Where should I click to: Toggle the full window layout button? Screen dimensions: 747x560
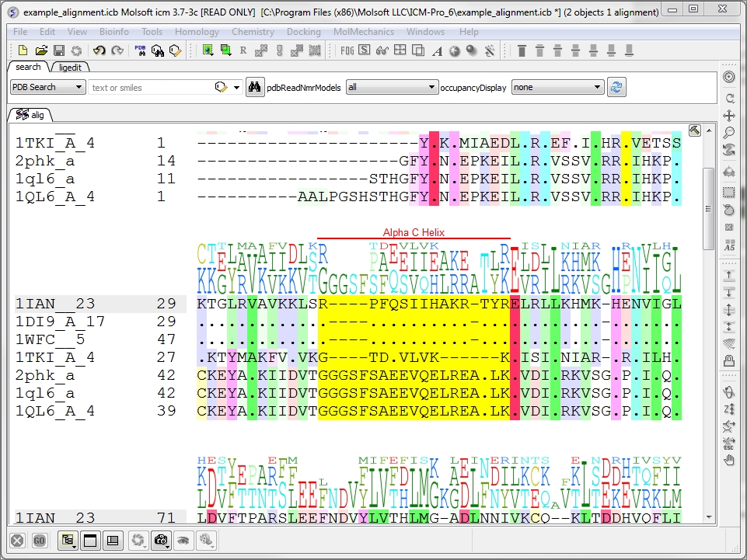tap(90, 540)
